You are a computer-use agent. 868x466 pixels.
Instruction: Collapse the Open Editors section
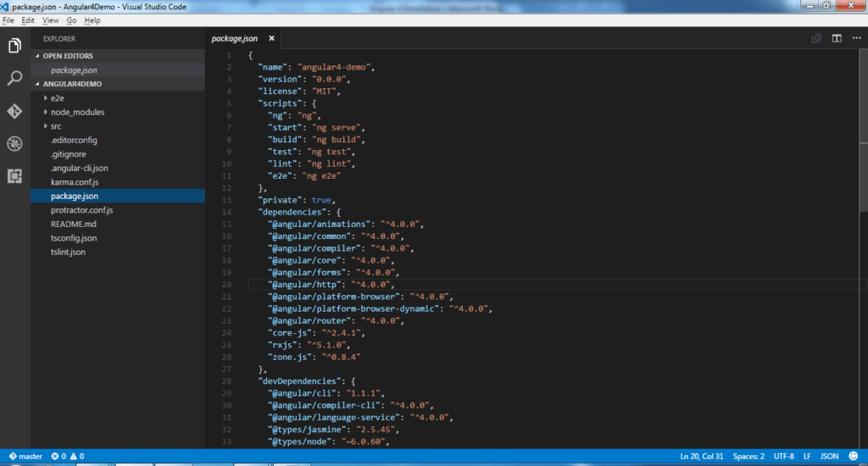37,56
